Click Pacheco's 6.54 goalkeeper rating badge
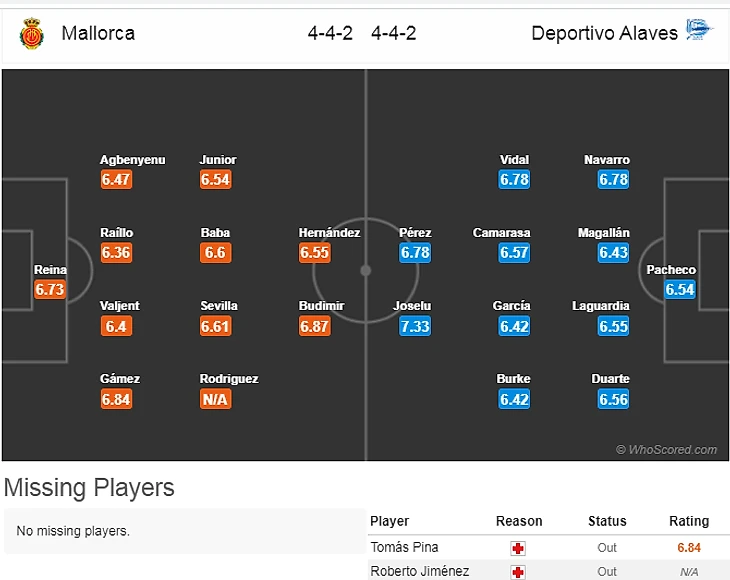Image resolution: width=730 pixels, height=580 pixels. click(x=679, y=290)
